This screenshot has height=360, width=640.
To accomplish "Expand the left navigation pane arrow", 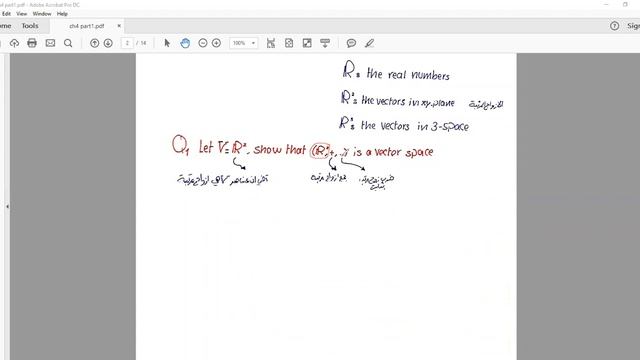I will point(7,207).
